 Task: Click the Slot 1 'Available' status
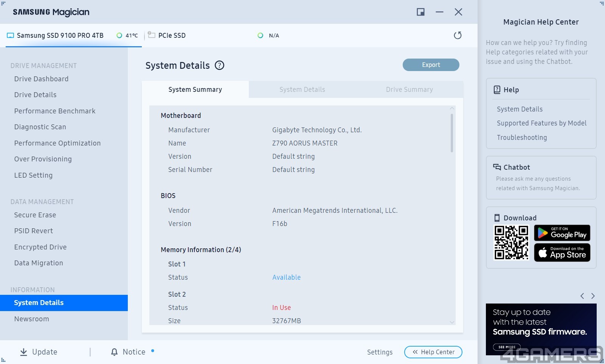(287, 277)
